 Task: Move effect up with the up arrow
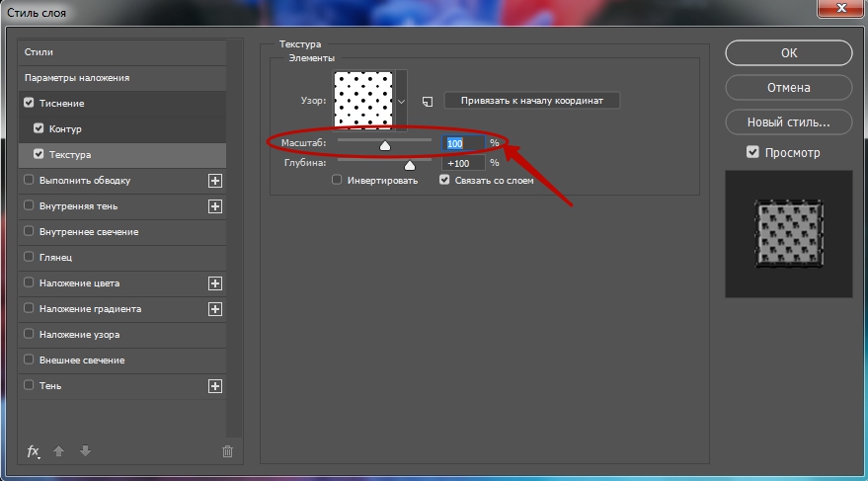pos(58,451)
